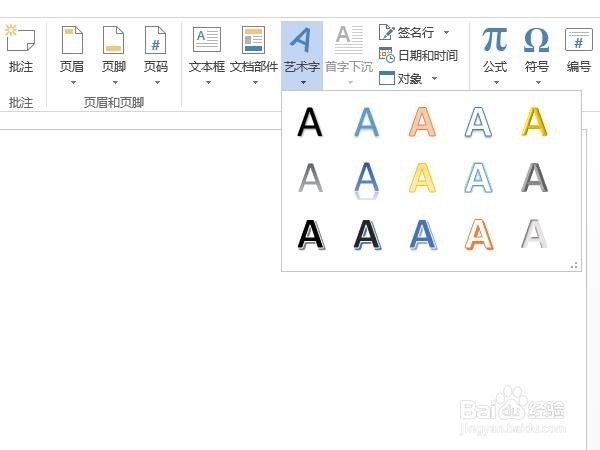Viewport: 600px width, 450px height.
Task: Expand the 符号 dropdown arrow
Action: click(x=538, y=82)
